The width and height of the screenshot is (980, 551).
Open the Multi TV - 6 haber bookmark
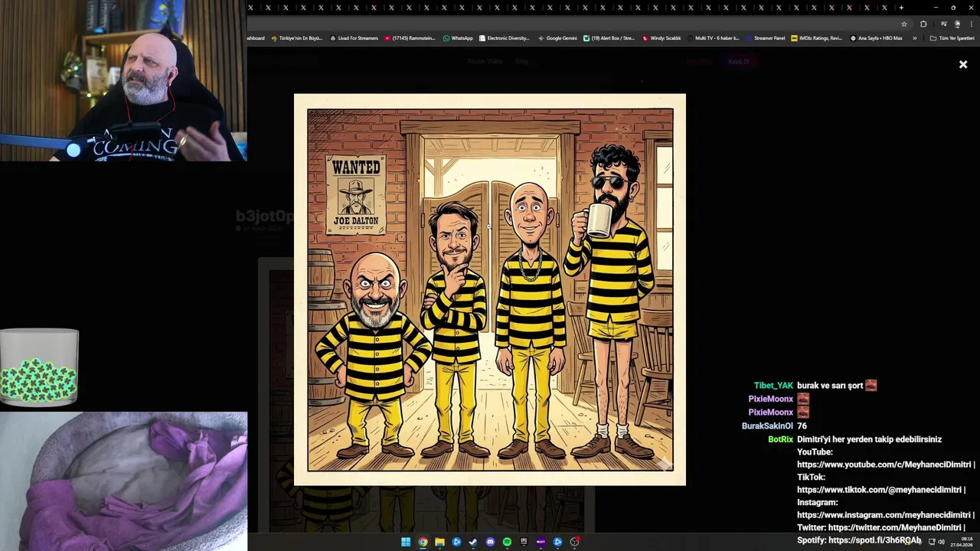coord(714,38)
